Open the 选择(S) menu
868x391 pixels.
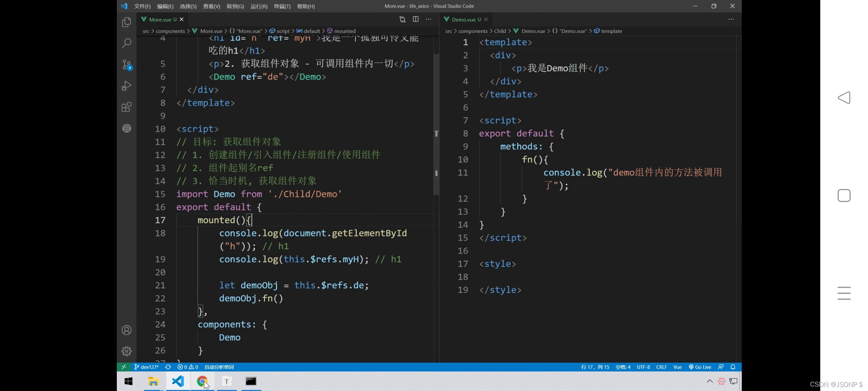click(x=188, y=6)
